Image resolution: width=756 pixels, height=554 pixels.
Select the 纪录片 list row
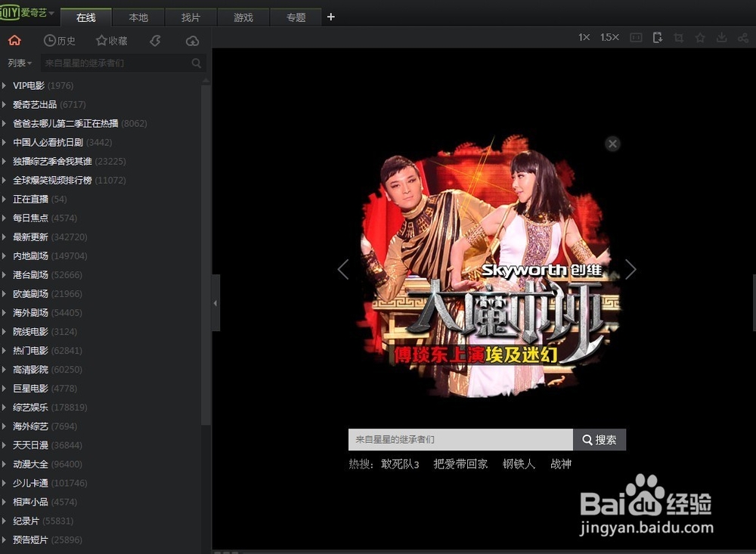101,522
